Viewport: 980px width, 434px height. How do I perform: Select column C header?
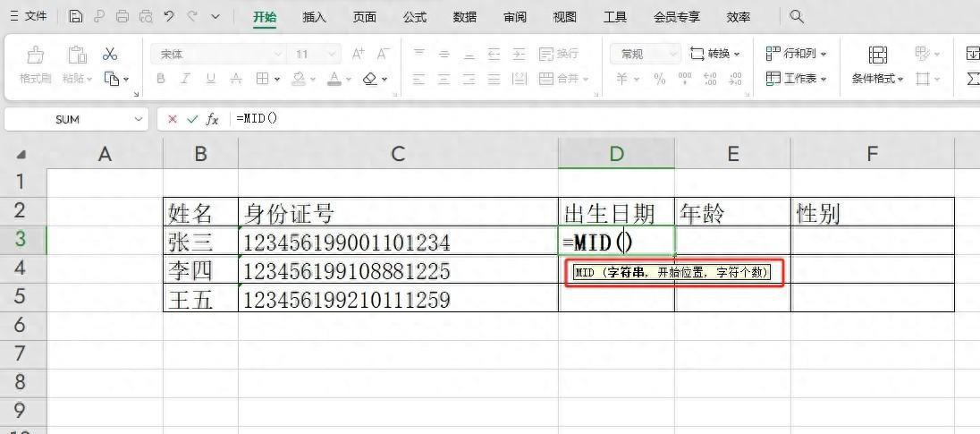pos(398,154)
